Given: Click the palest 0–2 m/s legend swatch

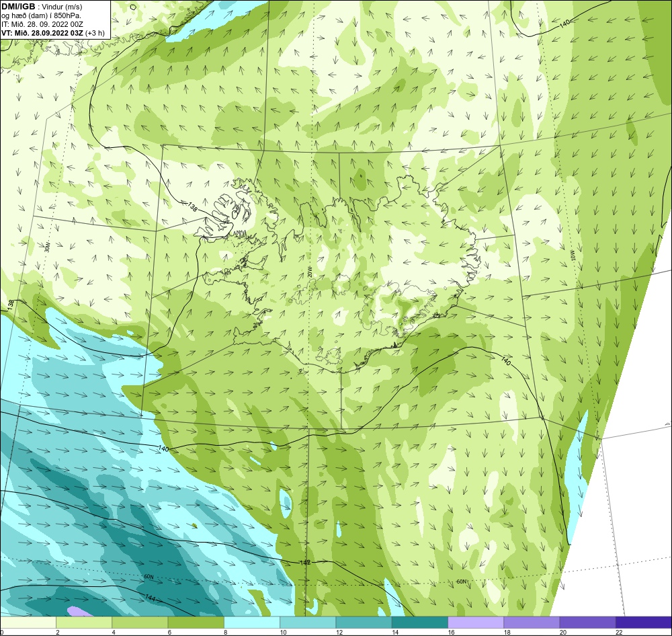Looking at the screenshot, I should pos(28,622).
